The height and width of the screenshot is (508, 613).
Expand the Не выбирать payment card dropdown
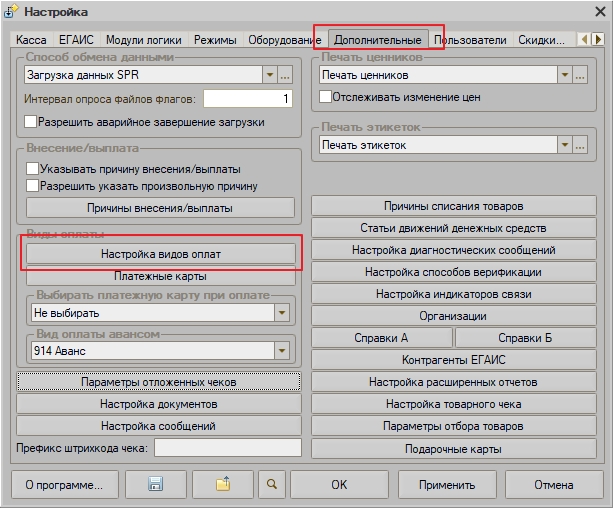[x=282, y=313]
